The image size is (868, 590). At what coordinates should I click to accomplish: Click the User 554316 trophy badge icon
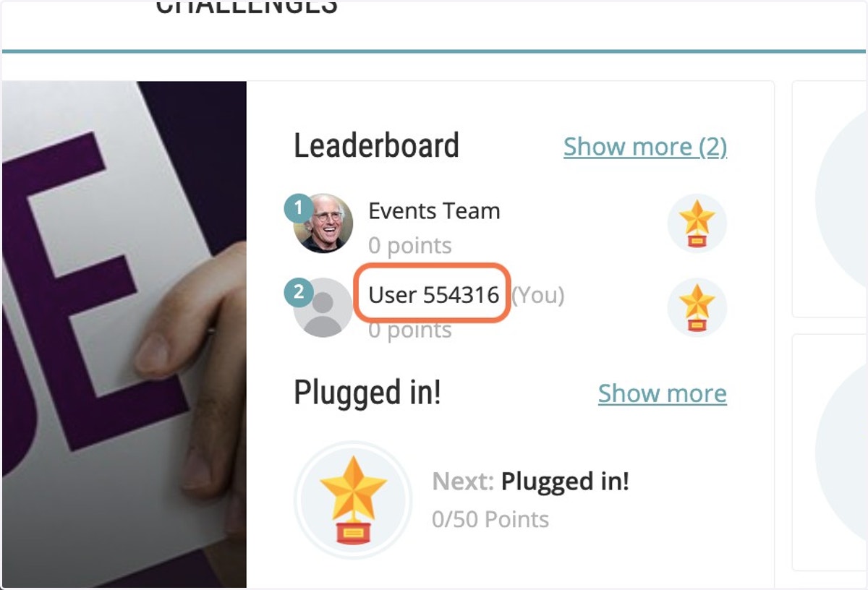697,307
